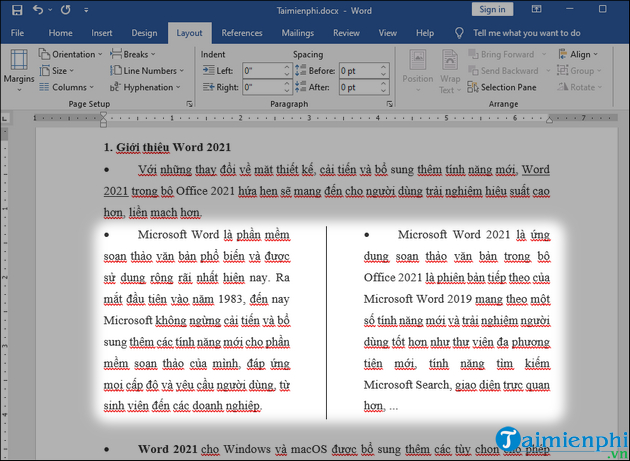
Task: Open Page Setup dialog launcher
Action: click(189, 104)
